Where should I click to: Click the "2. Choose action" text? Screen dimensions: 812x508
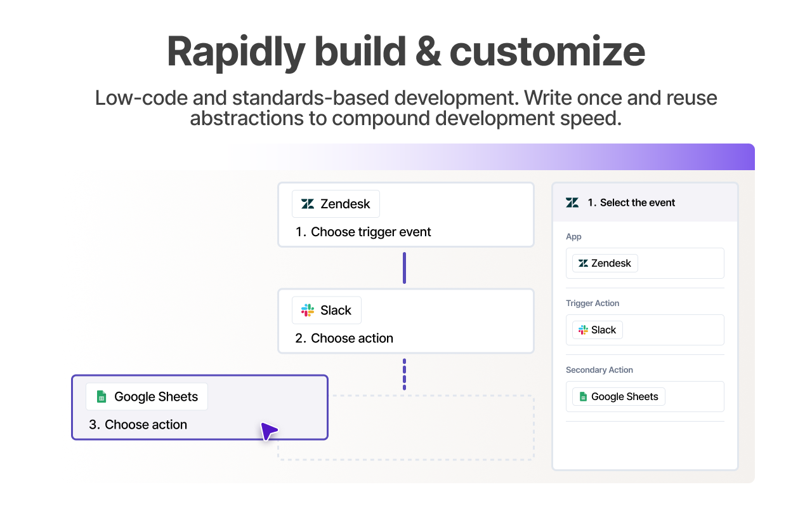pos(344,338)
